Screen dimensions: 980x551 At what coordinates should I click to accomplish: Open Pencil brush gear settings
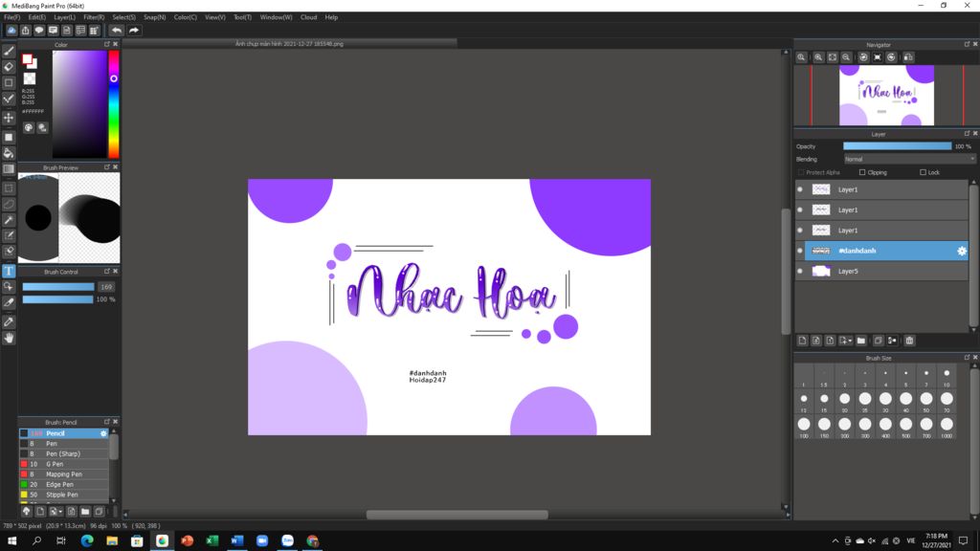[103, 433]
